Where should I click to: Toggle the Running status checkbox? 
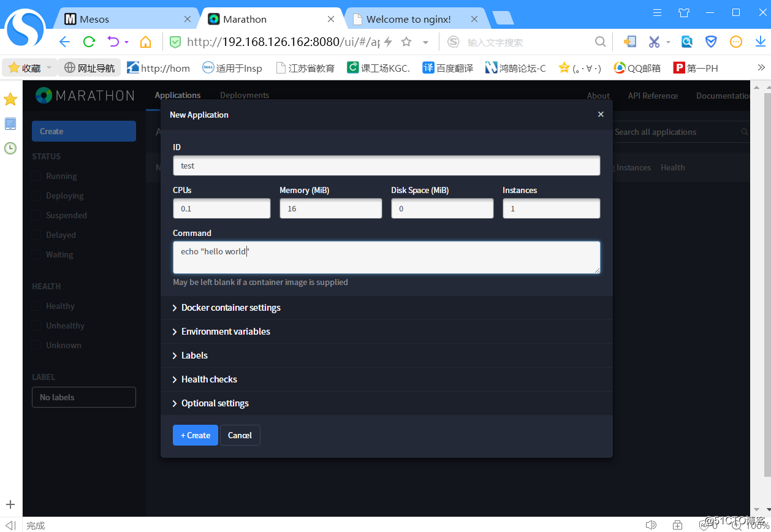coord(36,176)
